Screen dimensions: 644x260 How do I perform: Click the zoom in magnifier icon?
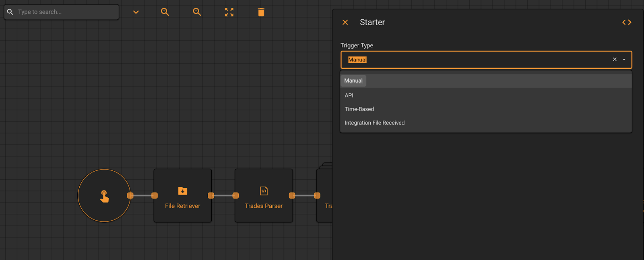165,12
